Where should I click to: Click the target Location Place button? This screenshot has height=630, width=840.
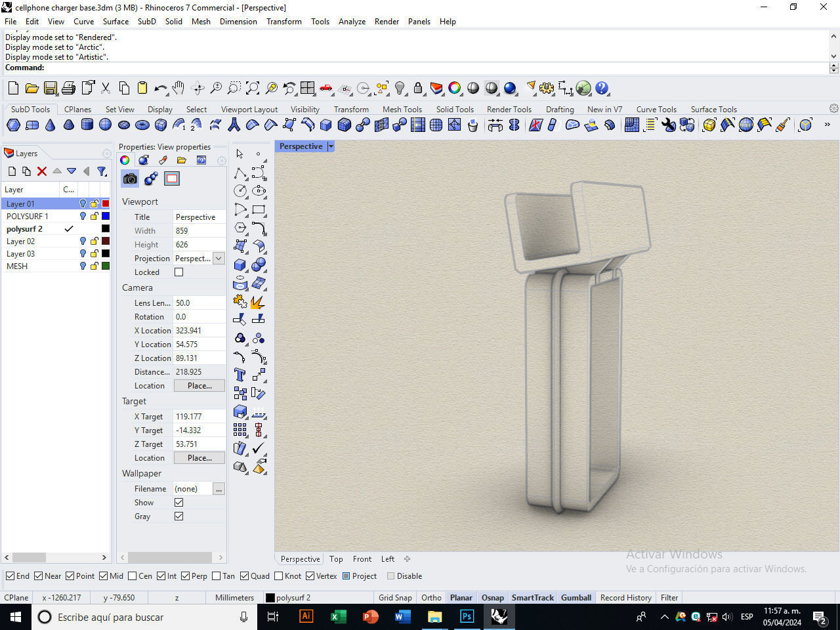tap(199, 458)
